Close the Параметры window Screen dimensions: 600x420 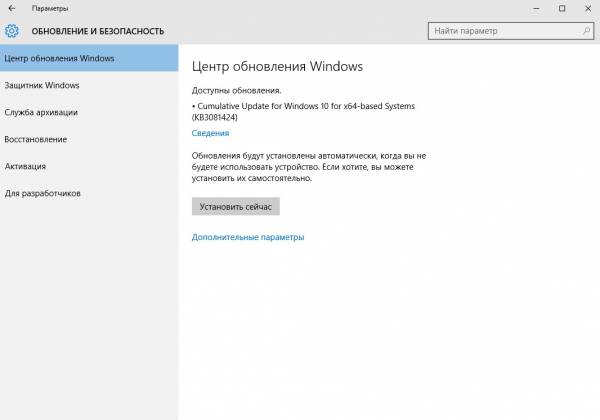pos(588,8)
